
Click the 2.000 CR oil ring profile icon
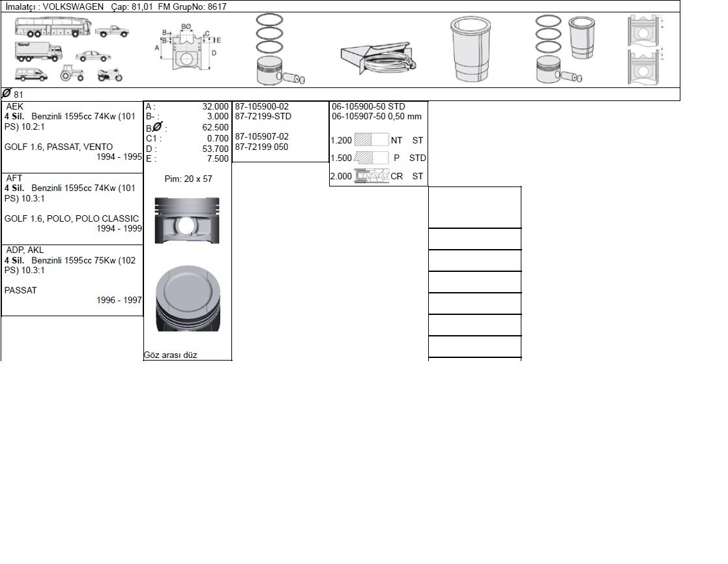371,176
